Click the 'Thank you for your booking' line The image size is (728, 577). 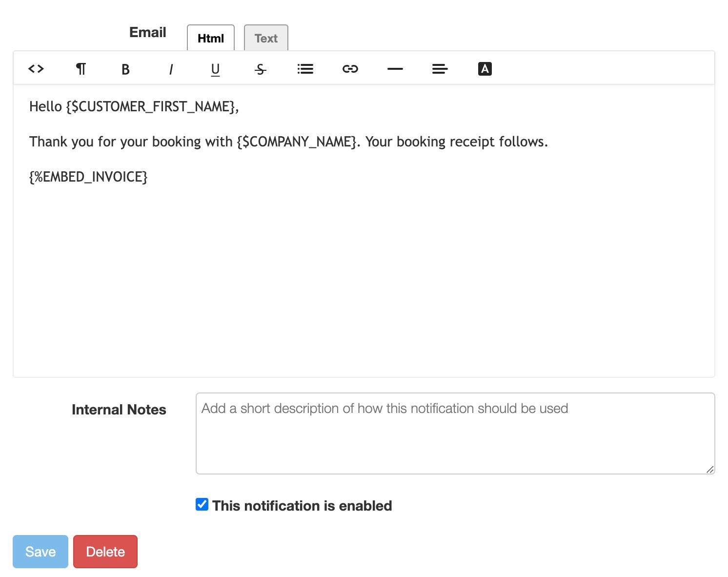click(289, 142)
